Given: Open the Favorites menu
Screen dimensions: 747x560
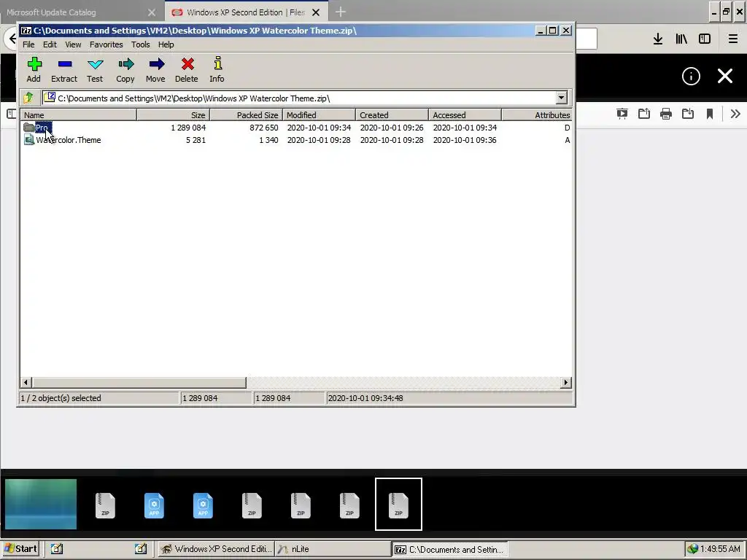Looking at the screenshot, I should pos(107,44).
